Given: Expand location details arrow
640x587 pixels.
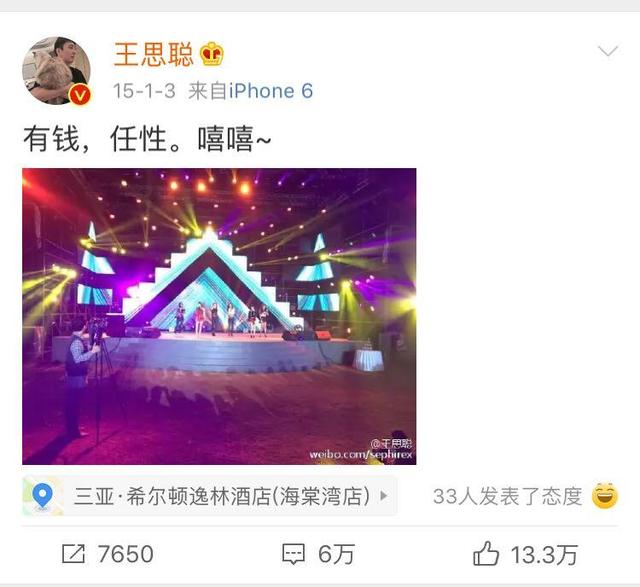Looking at the screenshot, I should point(384,496).
